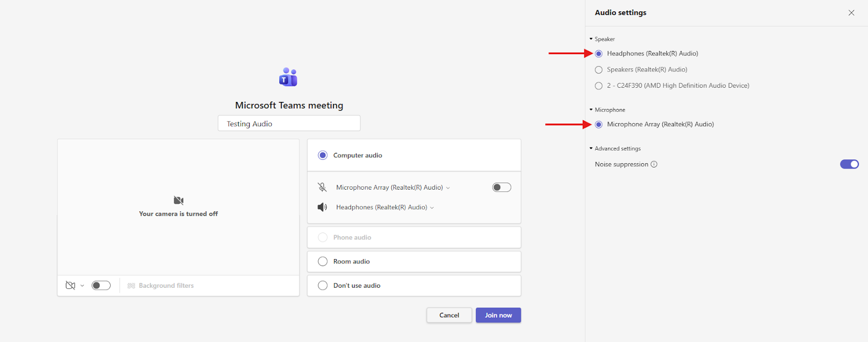The image size is (868, 342).
Task: Select the Room audio option
Action: [x=323, y=261]
